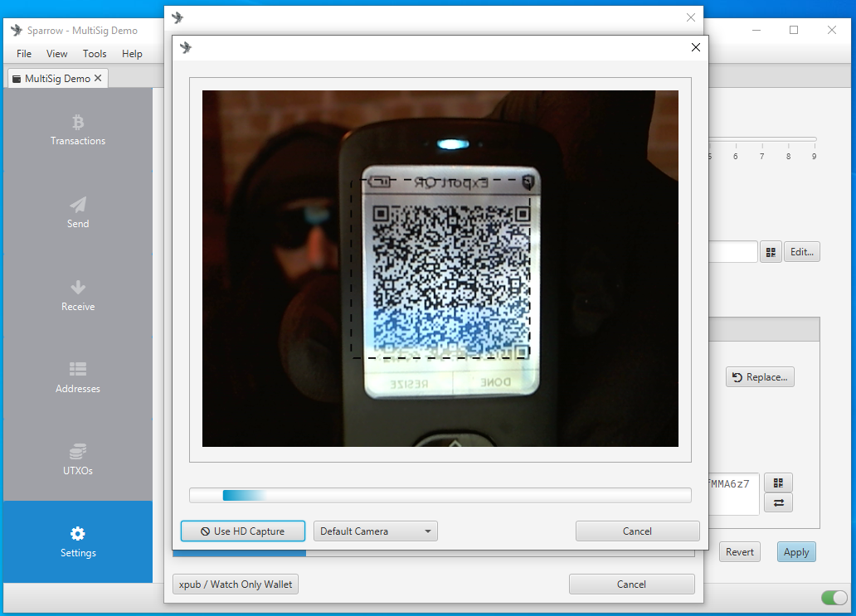This screenshot has height=616, width=856.
Task: Close the dialog behind the camera scanner
Action: (691, 17)
